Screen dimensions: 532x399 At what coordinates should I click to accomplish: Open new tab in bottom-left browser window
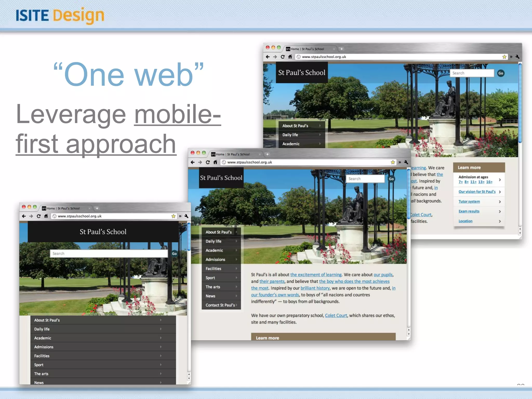(x=97, y=208)
